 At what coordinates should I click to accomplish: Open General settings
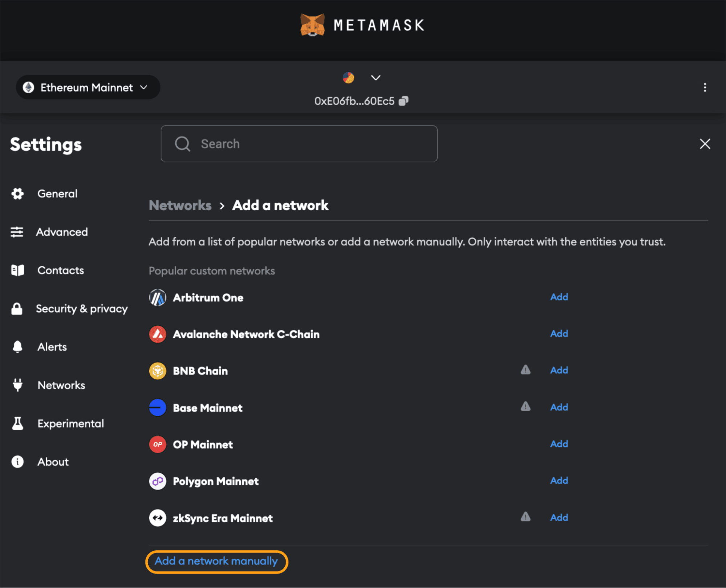[x=57, y=194]
